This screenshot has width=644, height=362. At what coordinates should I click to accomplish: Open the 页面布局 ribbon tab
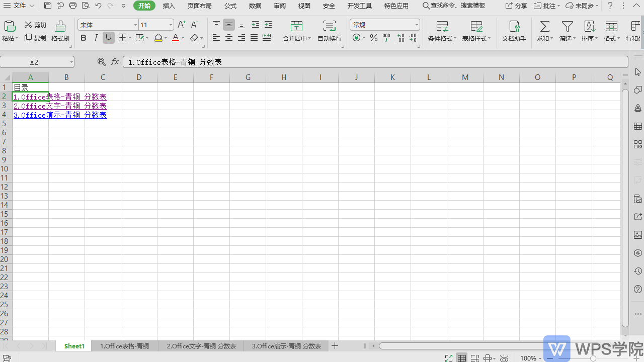point(200,6)
